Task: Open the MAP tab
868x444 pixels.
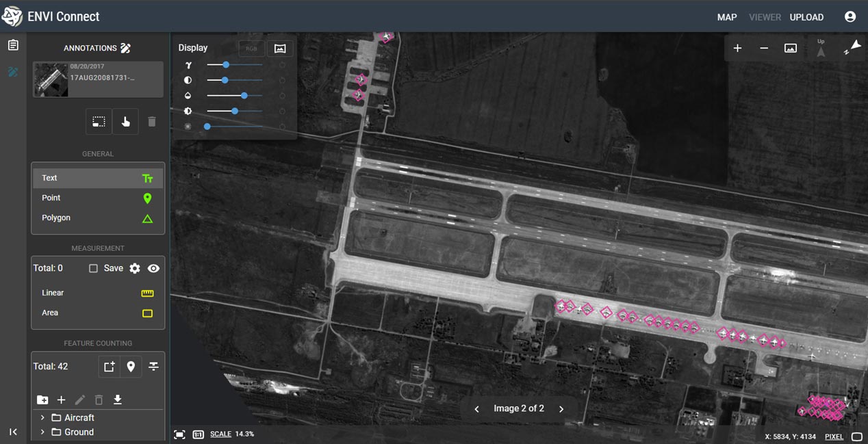Action: click(x=726, y=17)
